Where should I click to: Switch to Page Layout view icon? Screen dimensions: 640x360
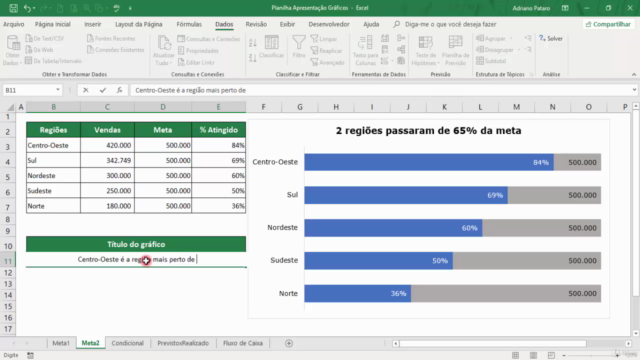533,356
